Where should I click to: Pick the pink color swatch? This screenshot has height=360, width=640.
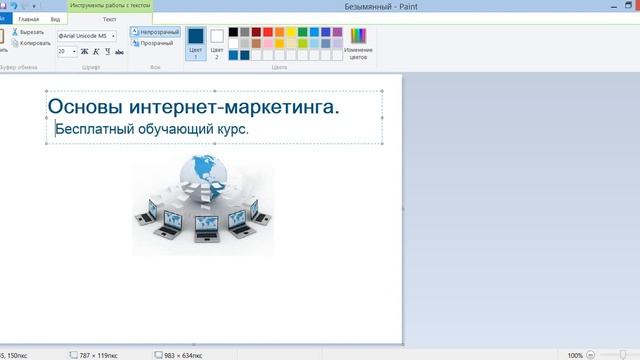(268, 43)
